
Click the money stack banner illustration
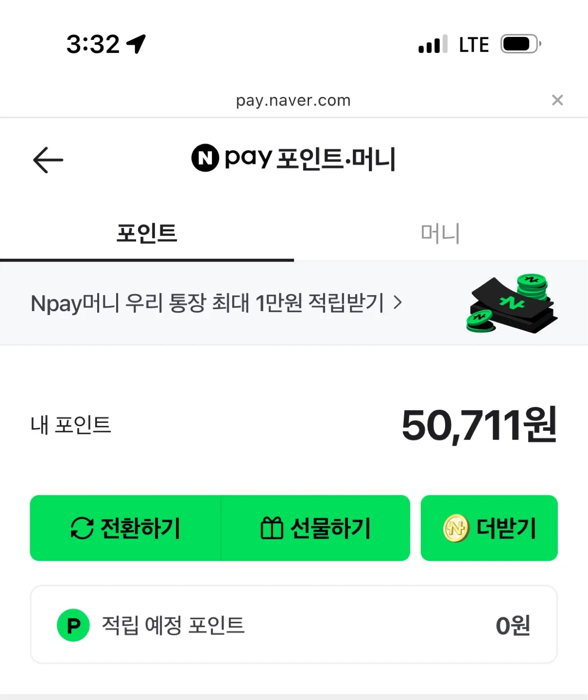tap(512, 303)
